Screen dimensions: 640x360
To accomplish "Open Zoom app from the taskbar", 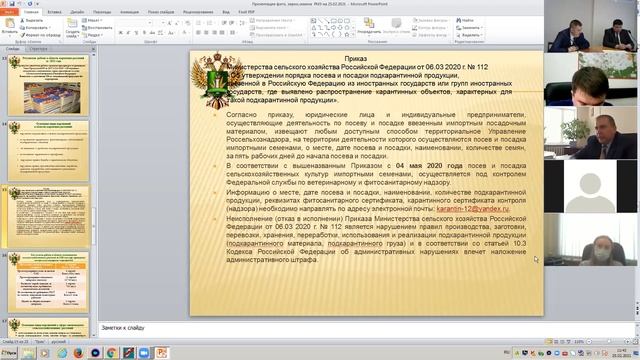I will point(144,353).
